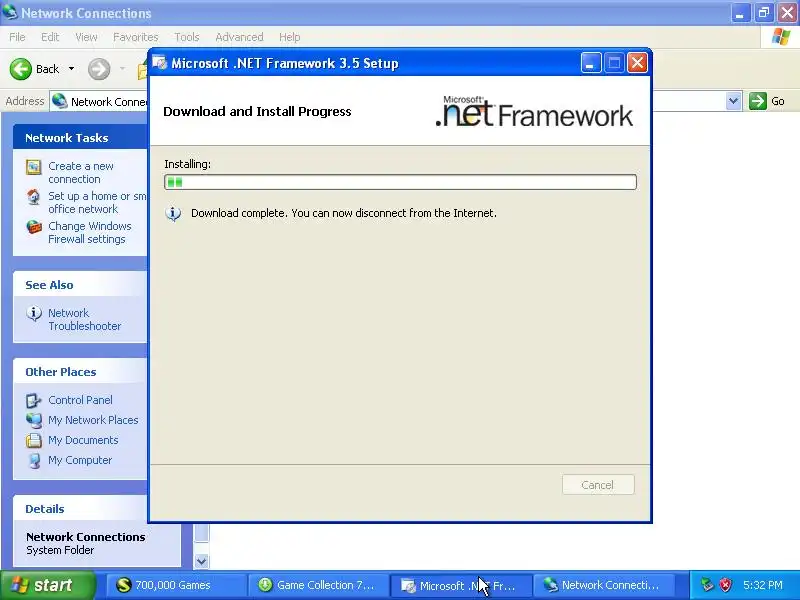The height and width of the screenshot is (600, 800).
Task: Click the green Go arrow button
Action: coord(758,101)
